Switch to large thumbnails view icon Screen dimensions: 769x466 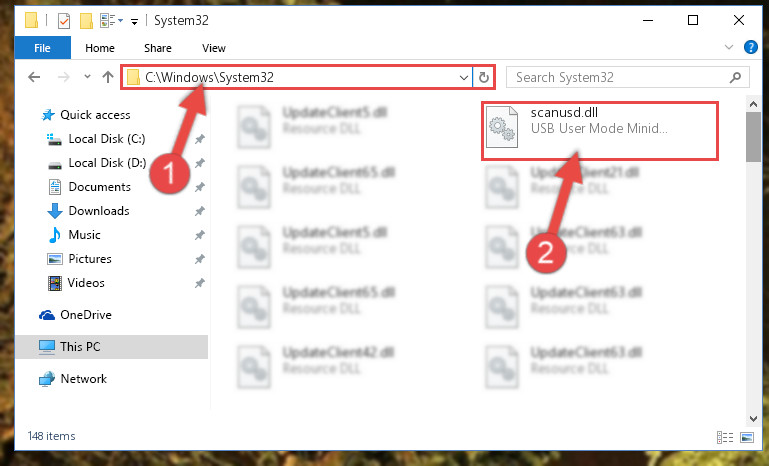747,437
